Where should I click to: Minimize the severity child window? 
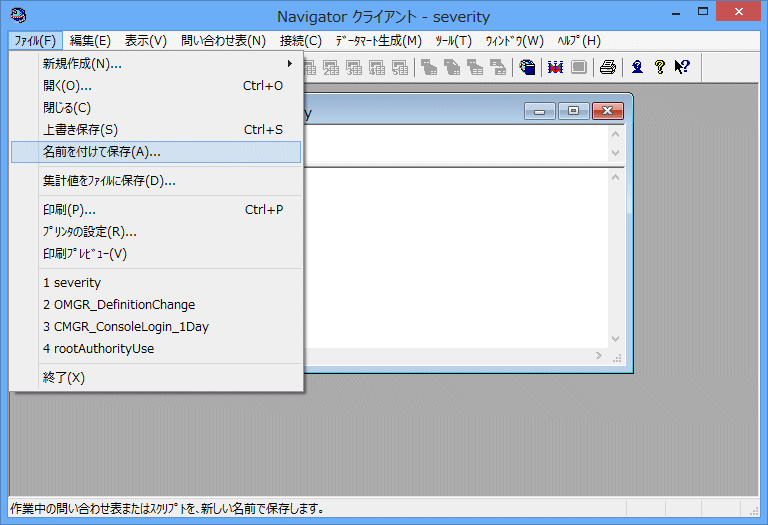[539, 111]
